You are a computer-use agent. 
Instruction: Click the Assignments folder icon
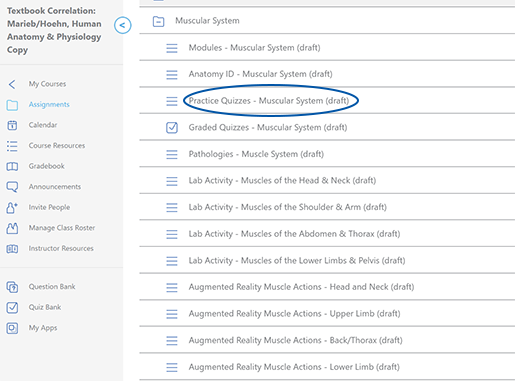tap(12, 105)
